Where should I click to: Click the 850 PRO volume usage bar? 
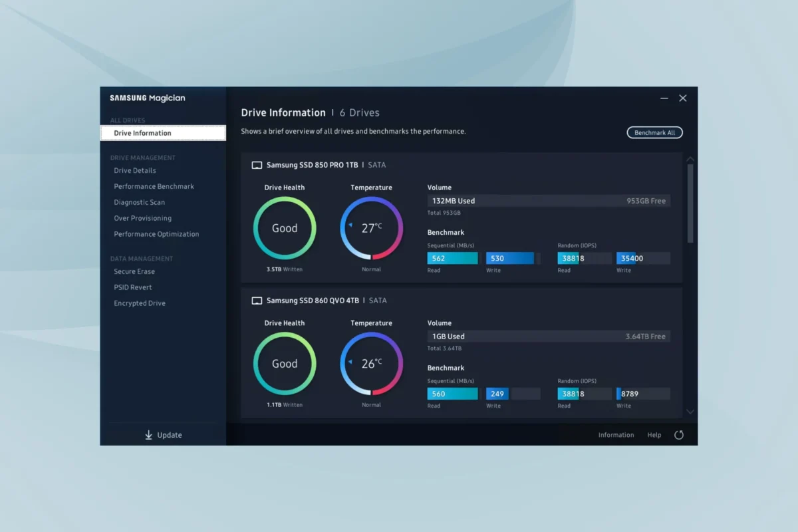tap(549, 201)
